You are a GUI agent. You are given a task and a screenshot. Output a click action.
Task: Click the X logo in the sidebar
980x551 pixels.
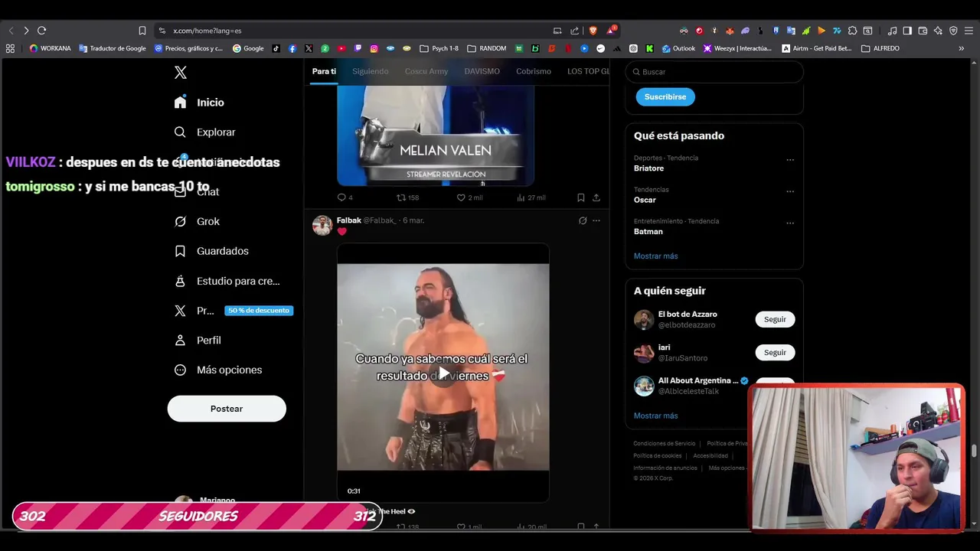(180, 73)
